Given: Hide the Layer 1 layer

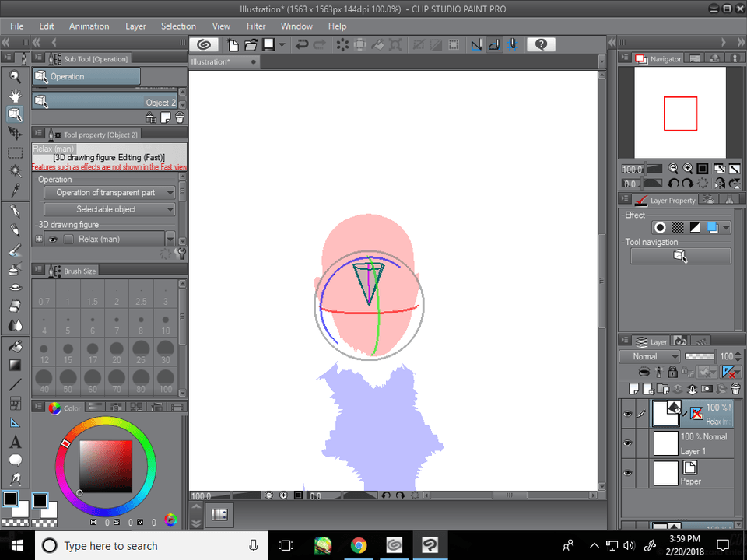Looking at the screenshot, I should [627, 443].
